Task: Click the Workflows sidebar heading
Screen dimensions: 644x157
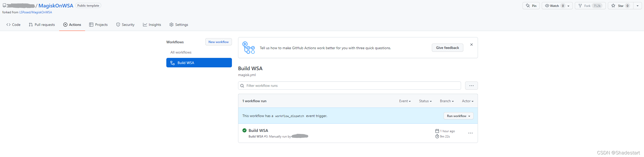Action: coord(175,42)
